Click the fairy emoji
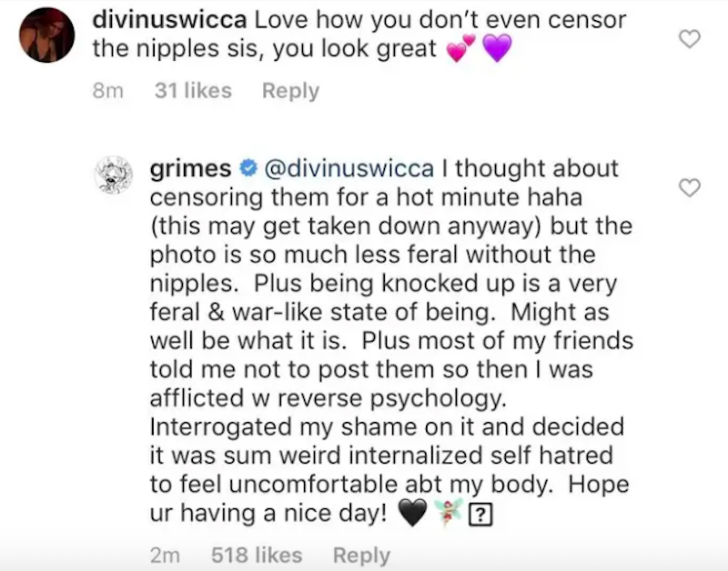 point(449,512)
